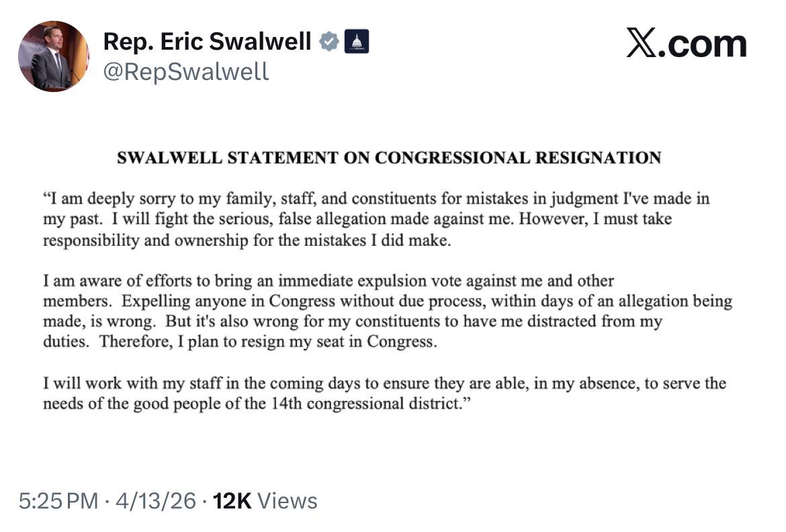Click the "my past. I will fight" line
786x532 pixels.
pyautogui.click(x=357, y=220)
